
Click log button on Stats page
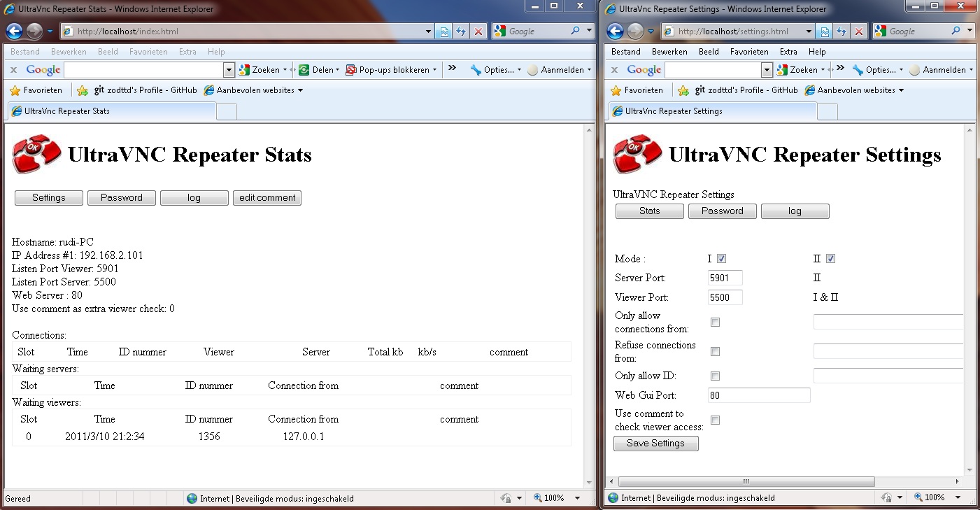(194, 198)
